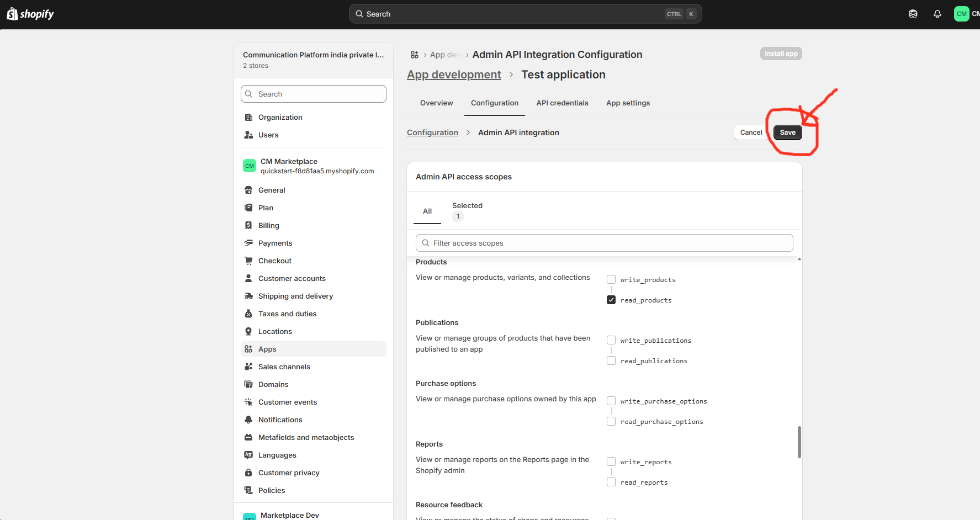
Task: Tick the write_purchase_options checkbox
Action: point(611,401)
